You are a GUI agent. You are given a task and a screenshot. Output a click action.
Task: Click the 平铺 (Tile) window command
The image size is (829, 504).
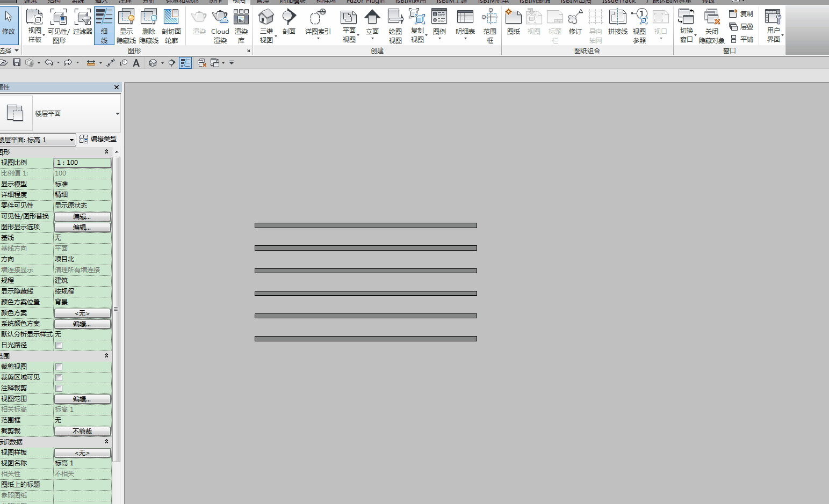click(741, 39)
